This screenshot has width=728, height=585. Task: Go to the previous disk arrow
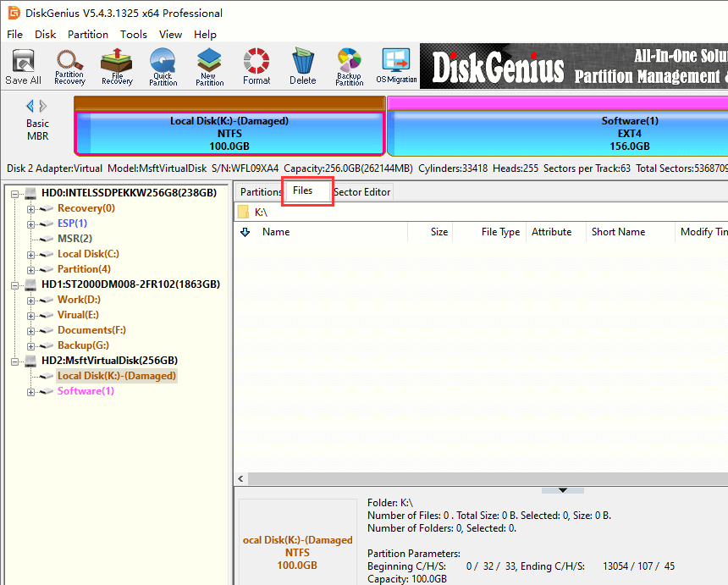pos(30,106)
